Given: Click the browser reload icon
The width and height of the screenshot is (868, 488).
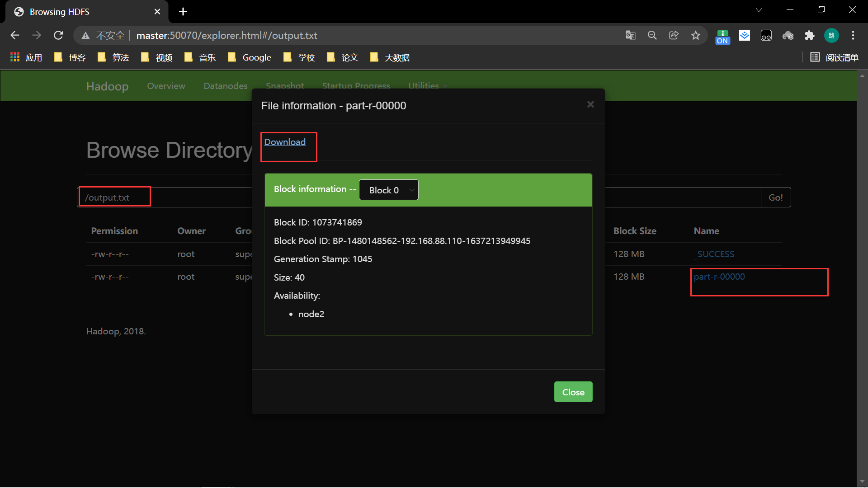Looking at the screenshot, I should coord(58,35).
